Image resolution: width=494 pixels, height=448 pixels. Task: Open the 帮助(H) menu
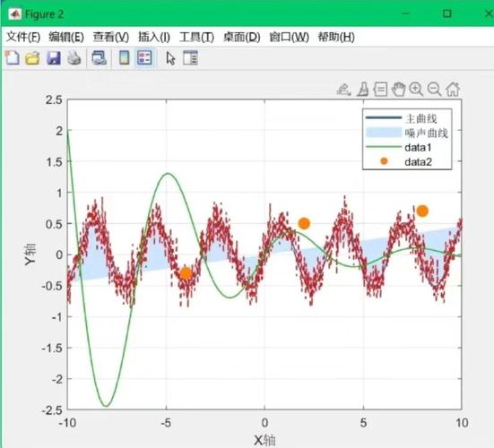336,37
